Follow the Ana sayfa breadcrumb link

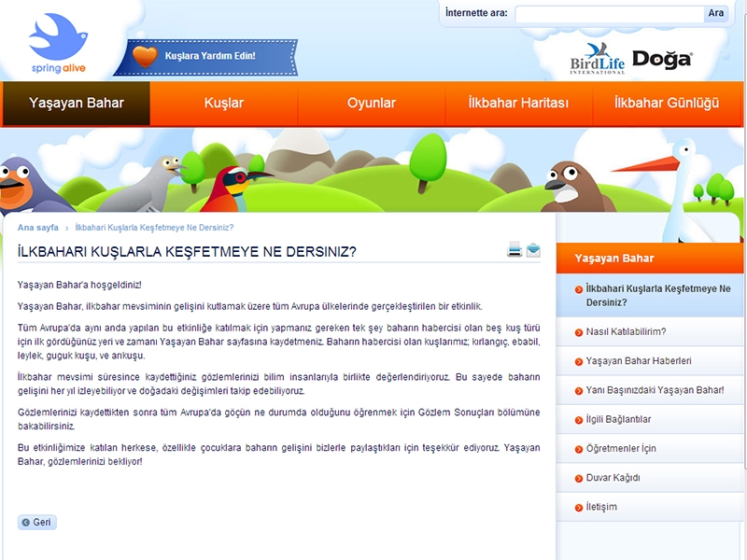[38, 228]
